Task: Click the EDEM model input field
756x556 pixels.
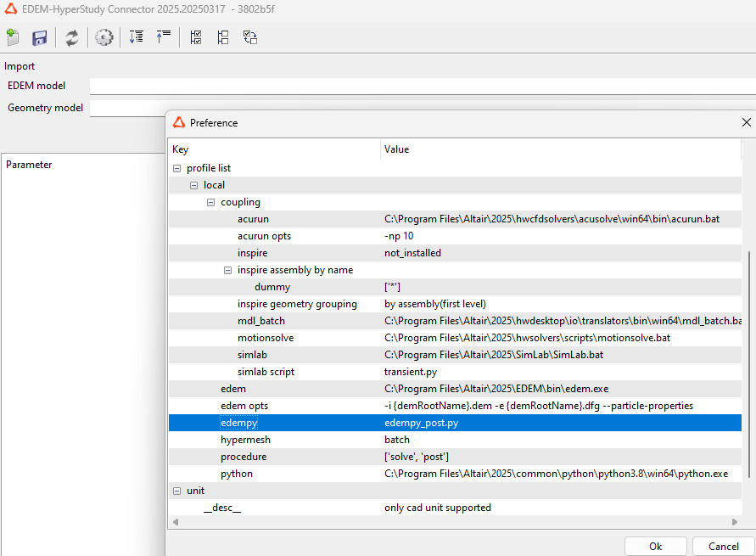Action: click(423, 86)
